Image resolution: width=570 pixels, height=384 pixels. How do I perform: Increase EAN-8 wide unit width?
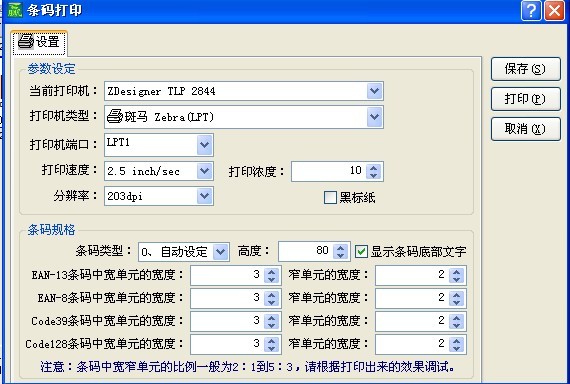click(x=272, y=295)
